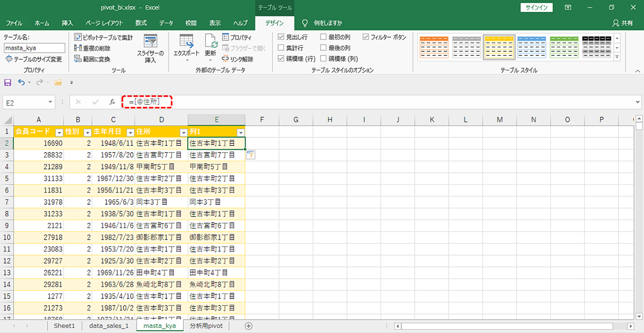The image size is (644, 333).
Task: Click Convert to Range (範囲に変換) icon
Action: tap(77, 58)
